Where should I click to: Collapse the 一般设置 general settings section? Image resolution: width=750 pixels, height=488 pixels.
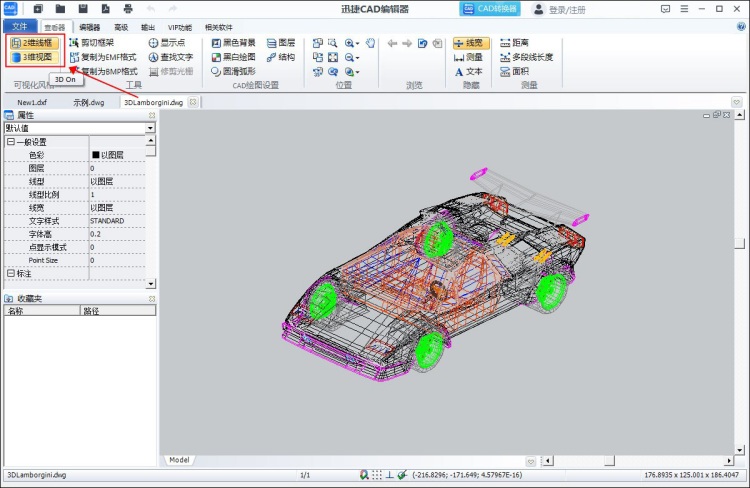point(11,142)
